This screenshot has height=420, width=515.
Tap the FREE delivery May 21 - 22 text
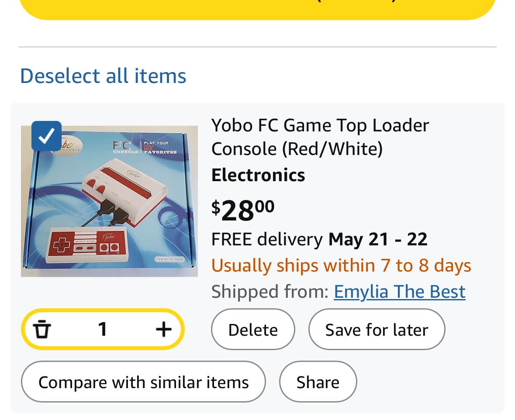(x=319, y=239)
